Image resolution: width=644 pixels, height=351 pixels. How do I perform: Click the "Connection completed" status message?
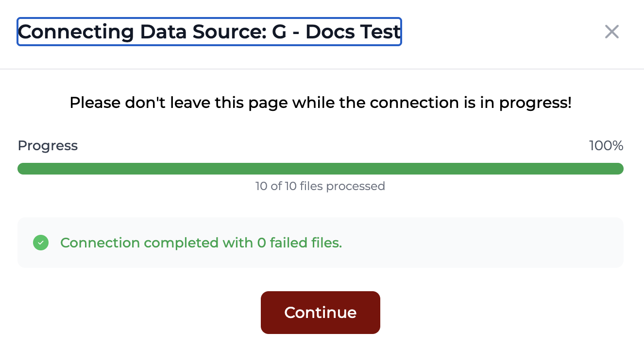tap(201, 243)
